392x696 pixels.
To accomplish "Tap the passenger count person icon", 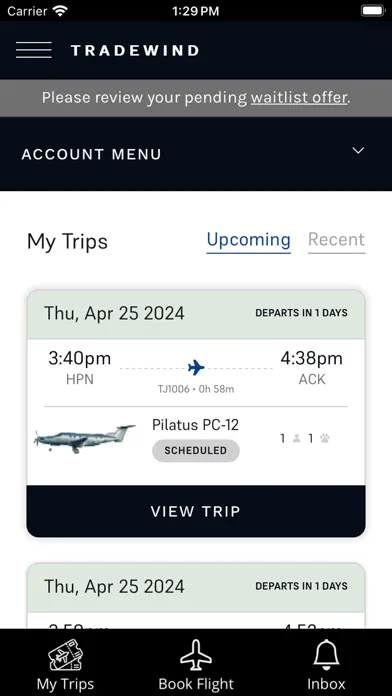I will [x=297, y=439].
